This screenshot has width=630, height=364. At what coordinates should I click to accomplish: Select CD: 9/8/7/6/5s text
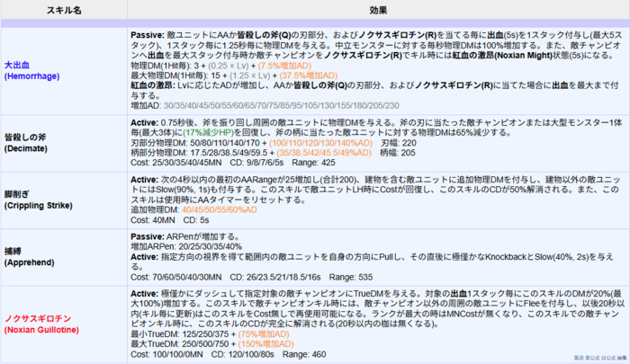[256, 163]
